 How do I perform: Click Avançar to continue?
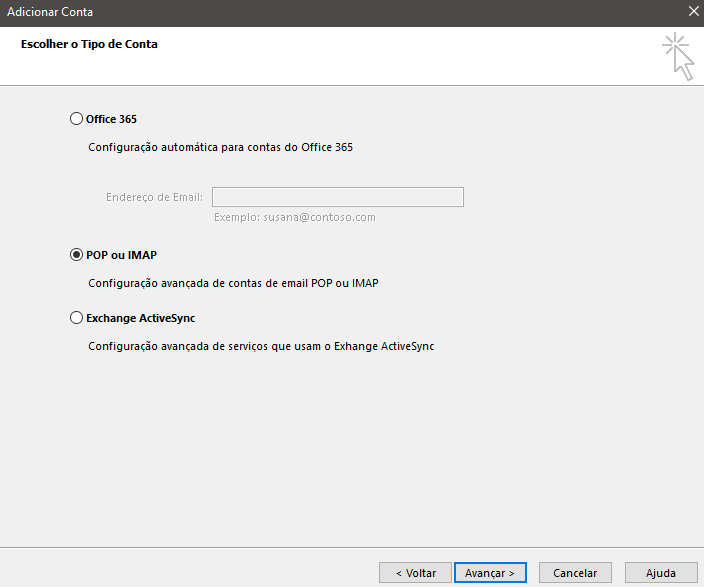pos(490,573)
